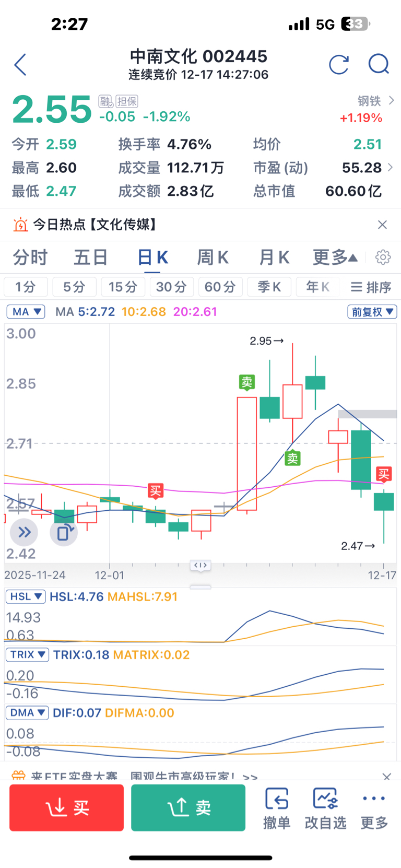The width and height of the screenshot is (401, 868).
Task: Refresh the stock quote data
Action: (x=339, y=65)
